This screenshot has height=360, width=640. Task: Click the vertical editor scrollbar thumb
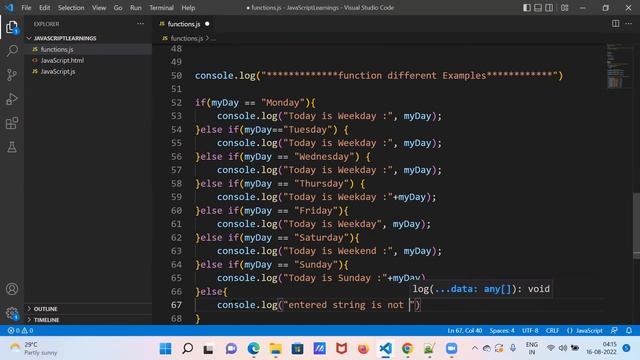click(x=636, y=225)
